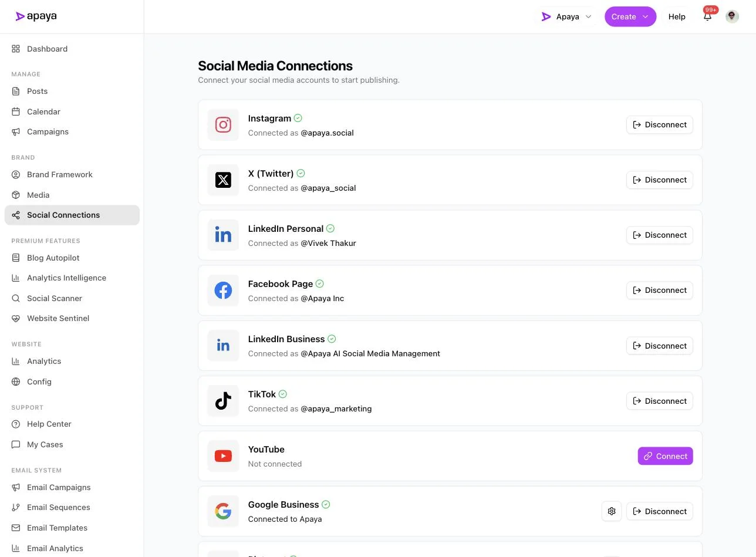Open Google Business settings gear
This screenshot has width=756, height=557.
[x=612, y=511]
